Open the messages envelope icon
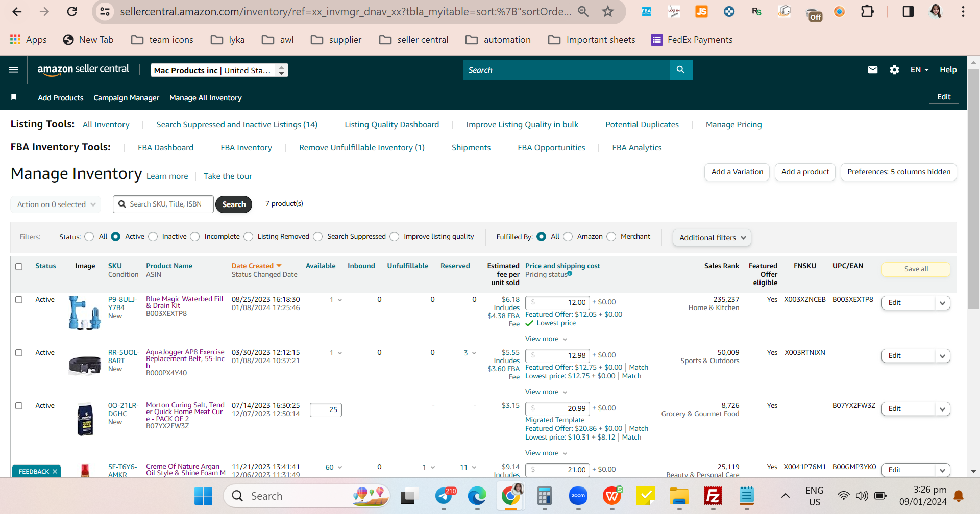The height and width of the screenshot is (514, 980). click(873, 70)
